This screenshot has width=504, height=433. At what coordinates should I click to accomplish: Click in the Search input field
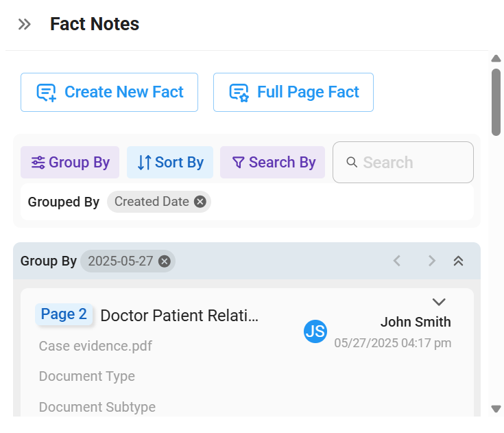(403, 162)
